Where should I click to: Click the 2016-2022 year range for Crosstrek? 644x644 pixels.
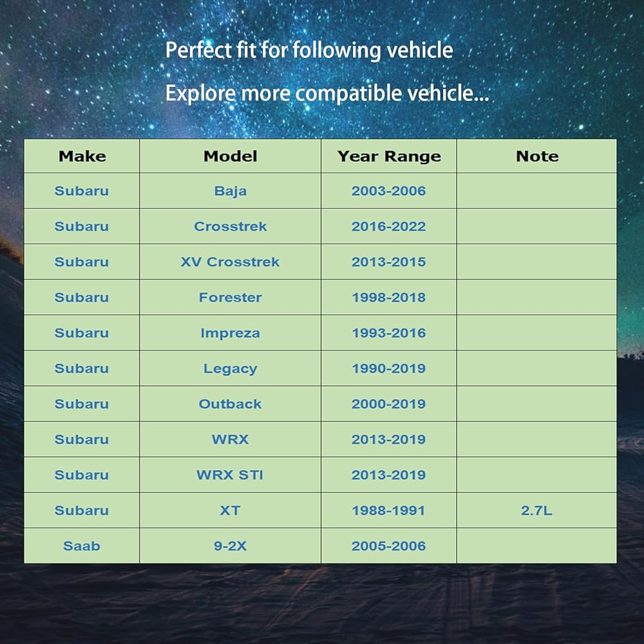pyautogui.click(x=388, y=226)
